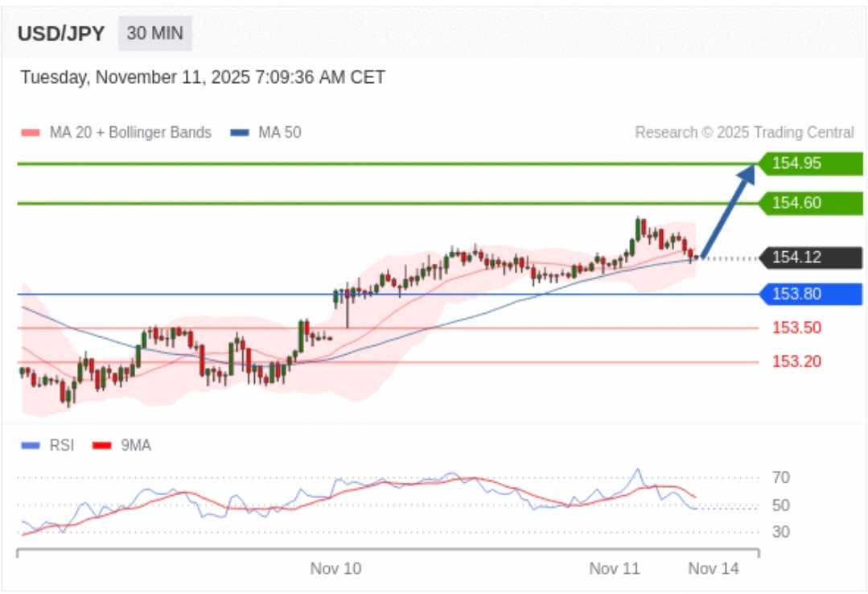Click the RSI 30 level label
The height and width of the screenshot is (594, 868).
coord(780,531)
